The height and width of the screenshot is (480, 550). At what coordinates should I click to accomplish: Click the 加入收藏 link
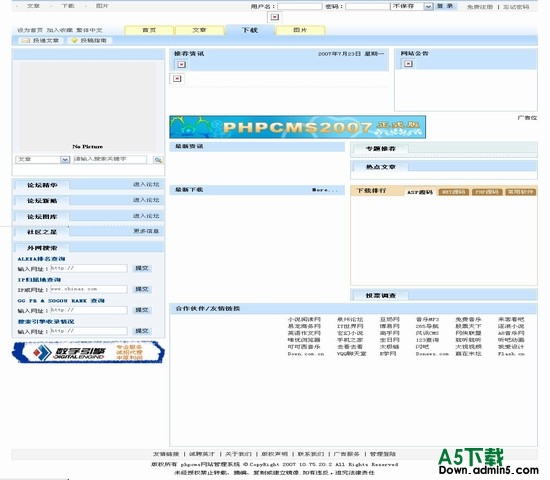pyautogui.click(x=60, y=31)
